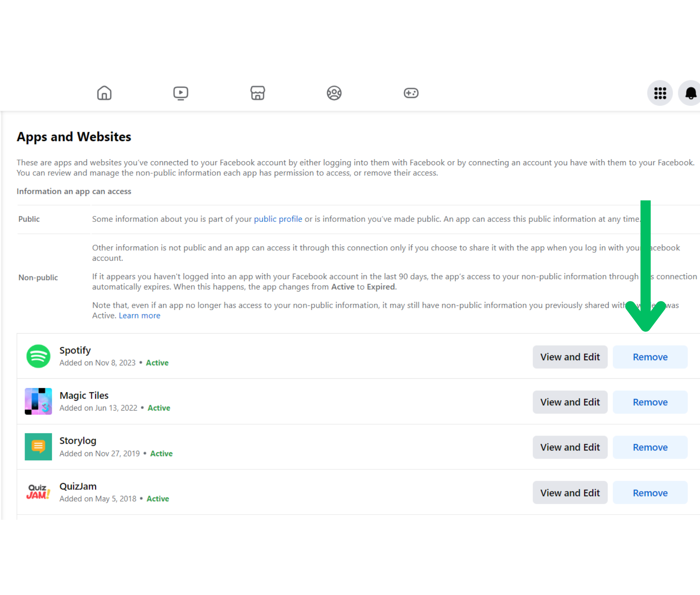Open the Groups icon in top navigation
Viewport: 700px width, 595px height.
pyautogui.click(x=334, y=93)
